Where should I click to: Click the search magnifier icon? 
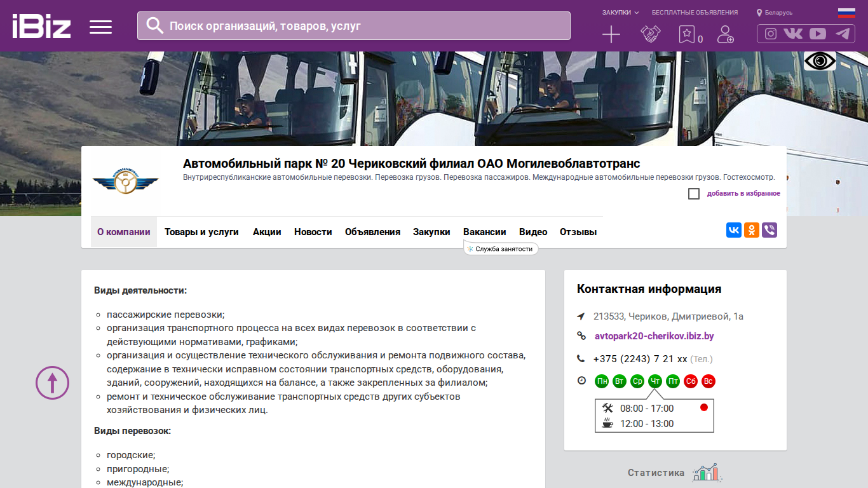pos(155,25)
